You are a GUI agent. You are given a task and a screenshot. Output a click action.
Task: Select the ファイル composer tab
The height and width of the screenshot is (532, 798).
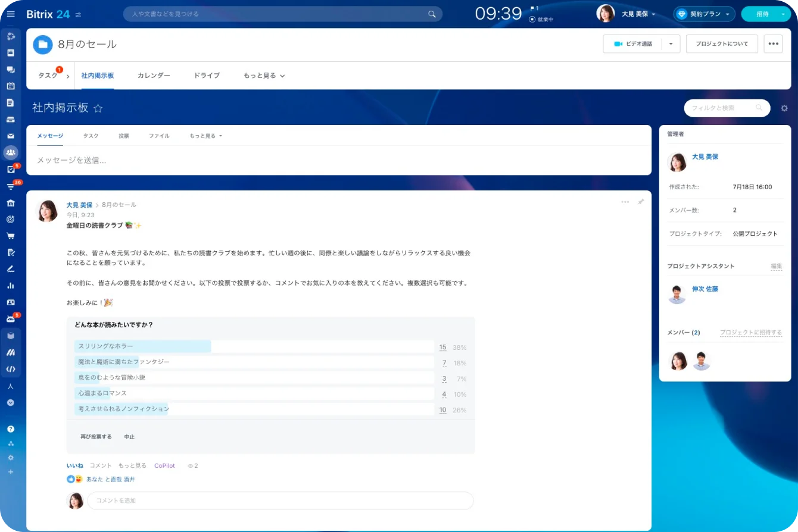[x=159, y=136]
